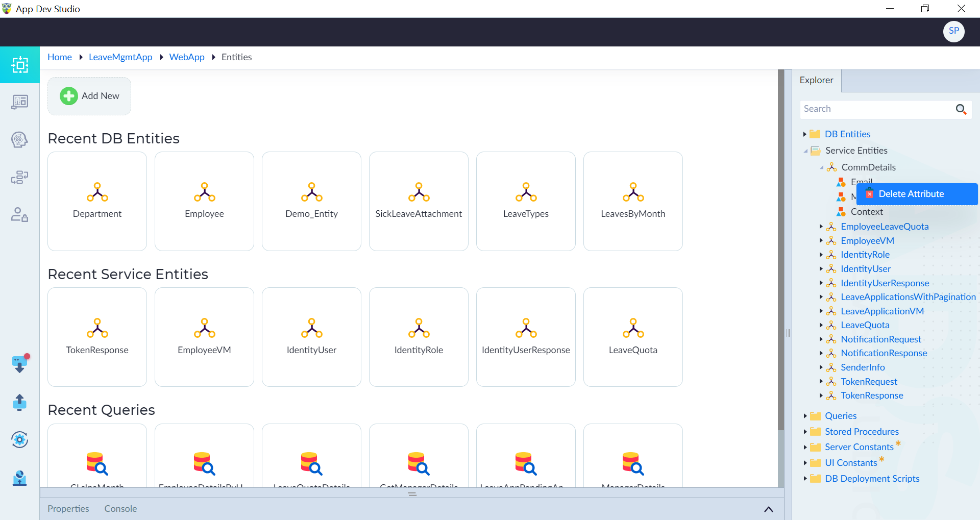
Task: Select the top sidebar design icon
Action: coord(20,65)
